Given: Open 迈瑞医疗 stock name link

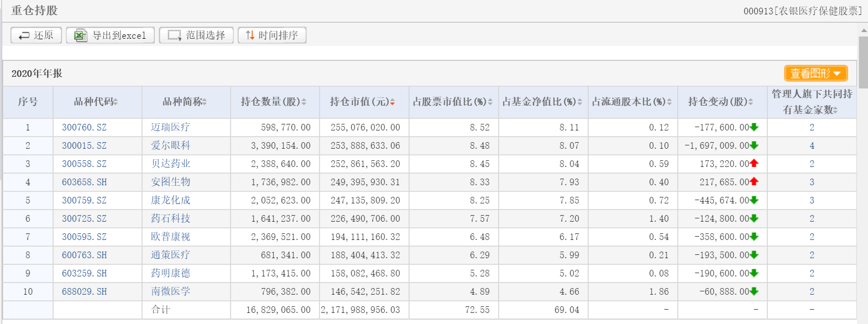Looking at the screenshot, I should click(x=170, y=128).
